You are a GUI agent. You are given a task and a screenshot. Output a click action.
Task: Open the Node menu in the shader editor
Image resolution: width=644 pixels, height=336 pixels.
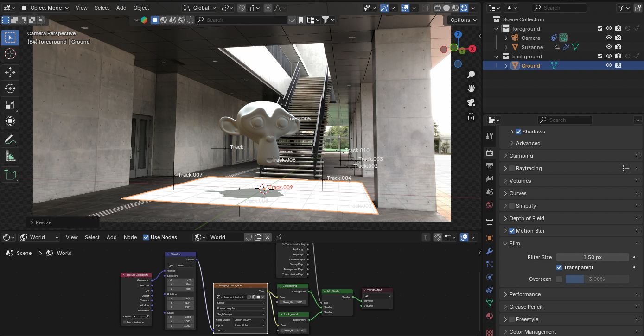tap(130, 237)
